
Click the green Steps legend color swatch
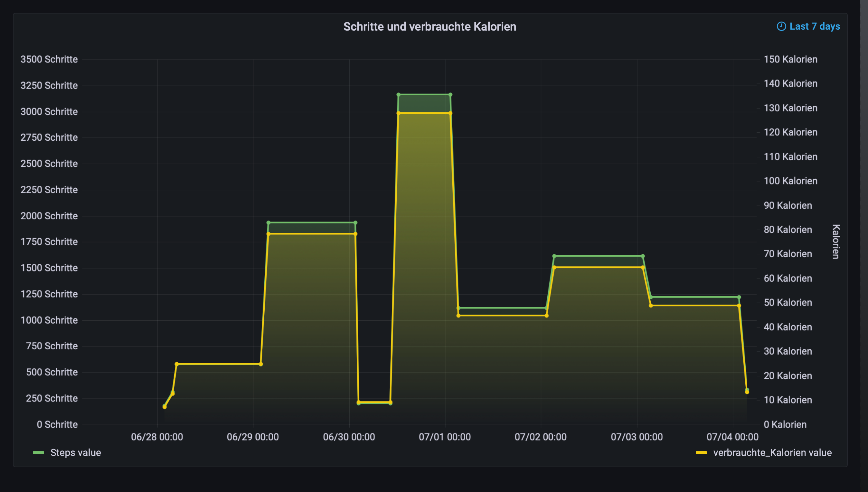[x=39, y=453]
